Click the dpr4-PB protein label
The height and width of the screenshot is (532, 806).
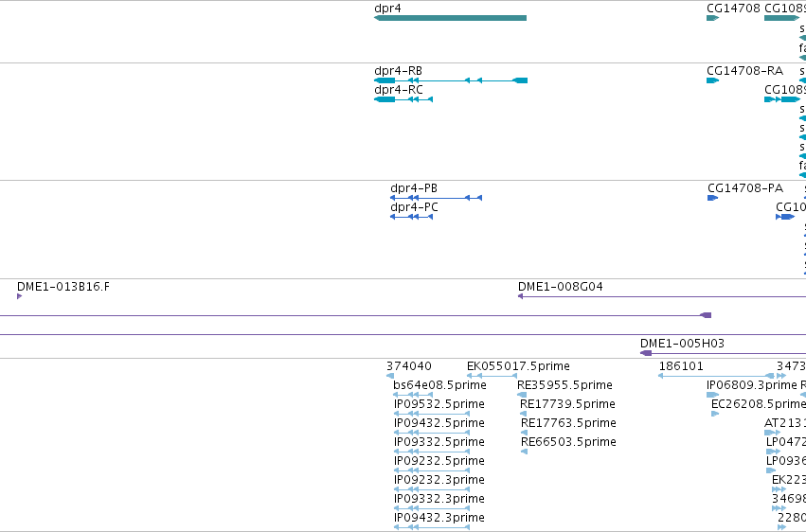pyautogui.click(x=414, y=188)
